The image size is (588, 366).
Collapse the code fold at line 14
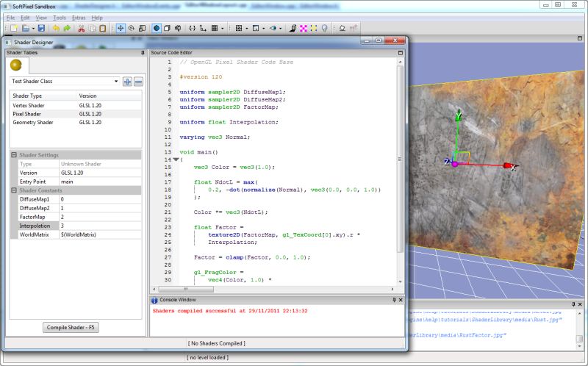coord(176,159)
